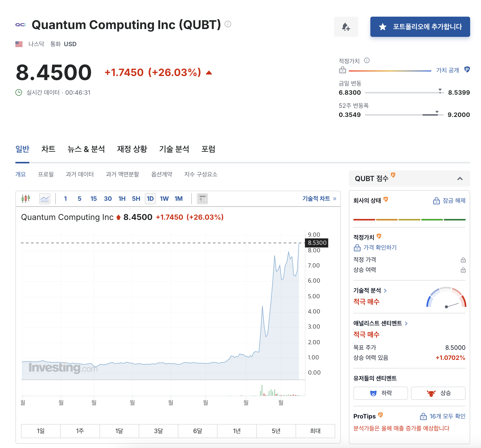Open the 지수 구성요소 sub-tab
Screen dimensions: 481x448
(x=201, y=174)
